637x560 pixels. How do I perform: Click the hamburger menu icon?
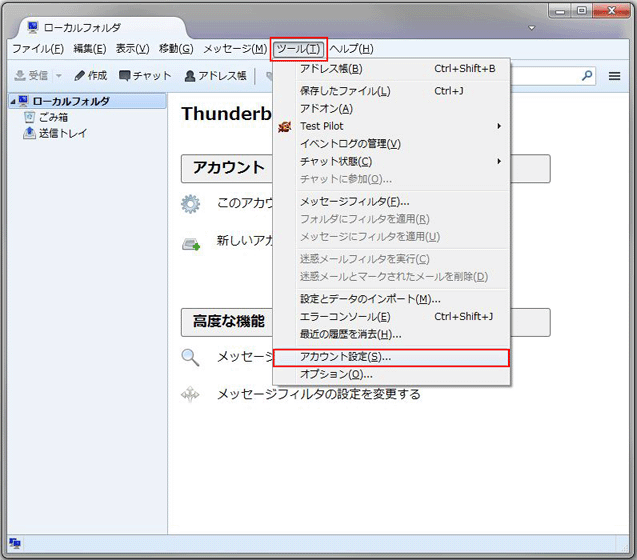[x=615, y=75]
